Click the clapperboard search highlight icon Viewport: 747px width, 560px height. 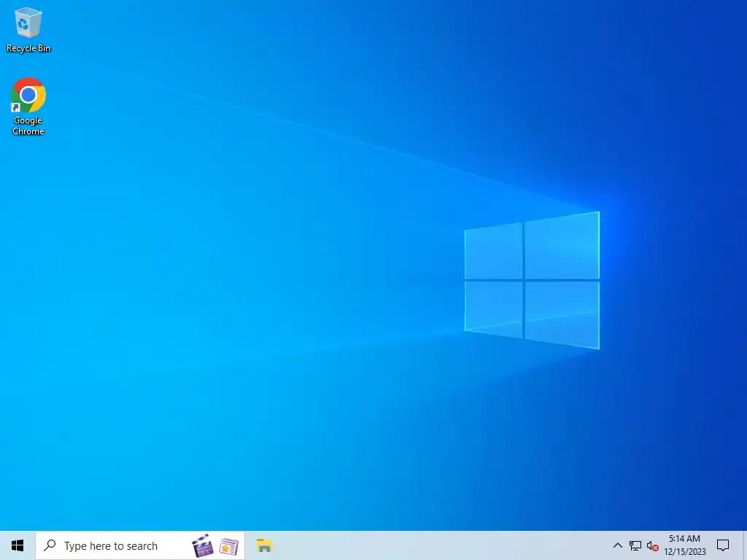[203, 545]
